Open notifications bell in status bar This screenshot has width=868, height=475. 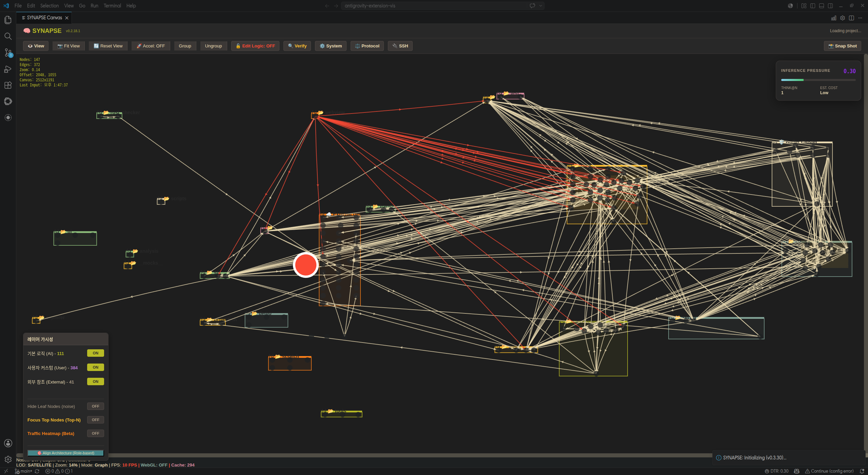(x=862, y=471)
